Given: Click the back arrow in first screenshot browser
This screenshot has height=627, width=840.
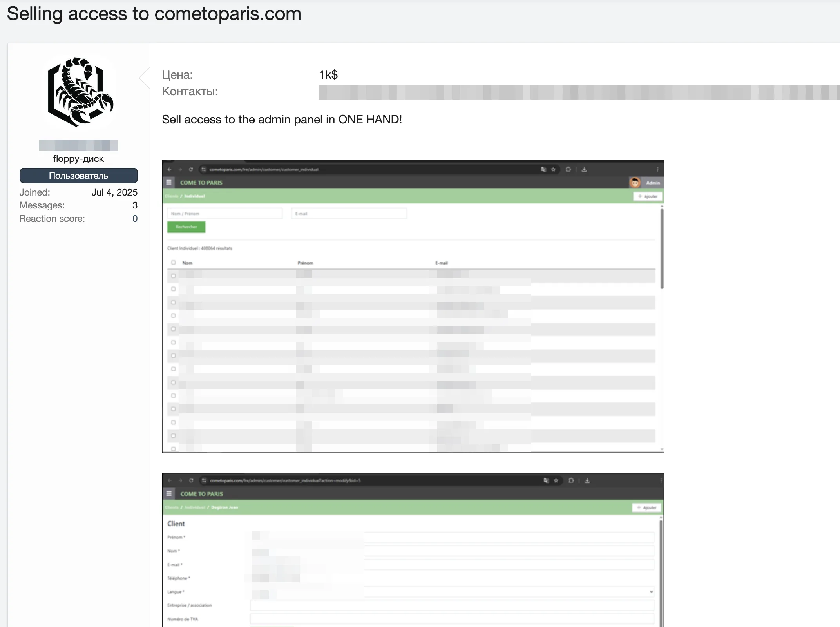Looking at the screenshot, I should point(169,169).
